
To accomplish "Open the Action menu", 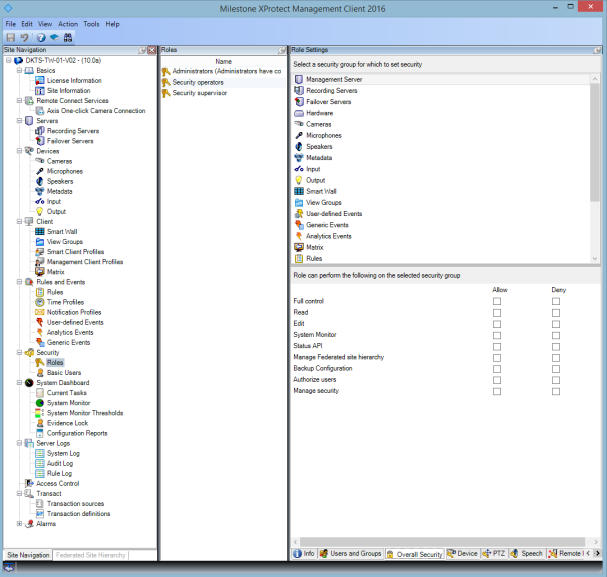I will (x=68, y=24).
